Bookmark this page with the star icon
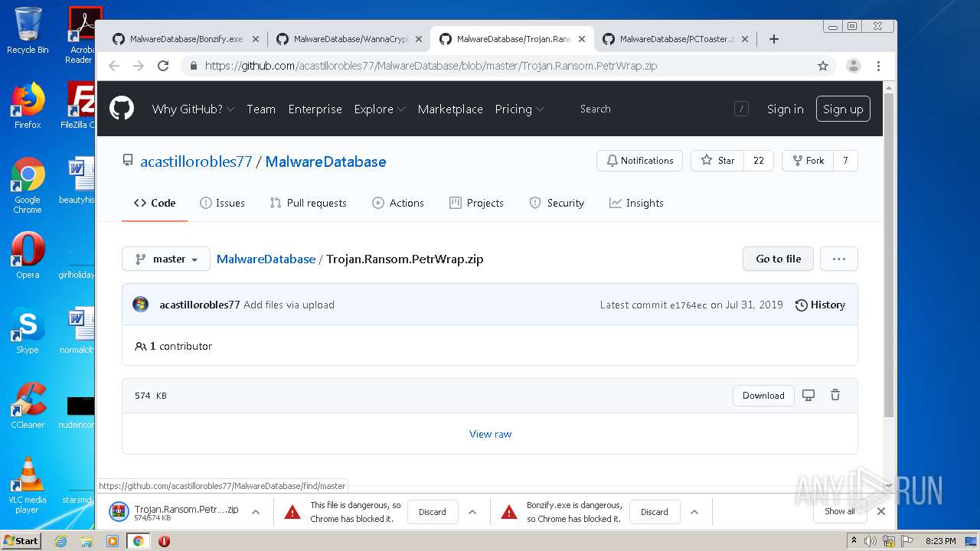The height and width of the screenshot is (551, 980). 823,66
